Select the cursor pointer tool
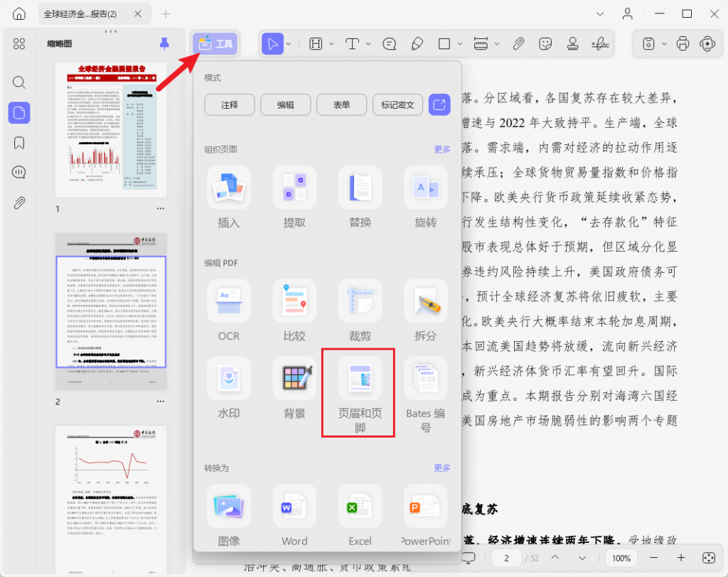This screenshot has width=728, height=577. 272,43
